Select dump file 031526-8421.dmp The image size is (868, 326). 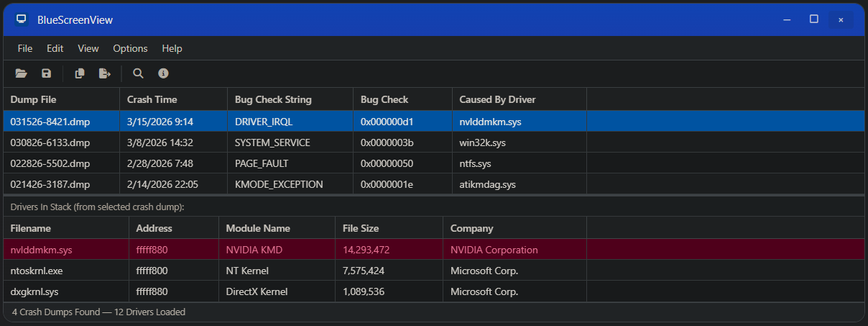(x=50, y=122)
